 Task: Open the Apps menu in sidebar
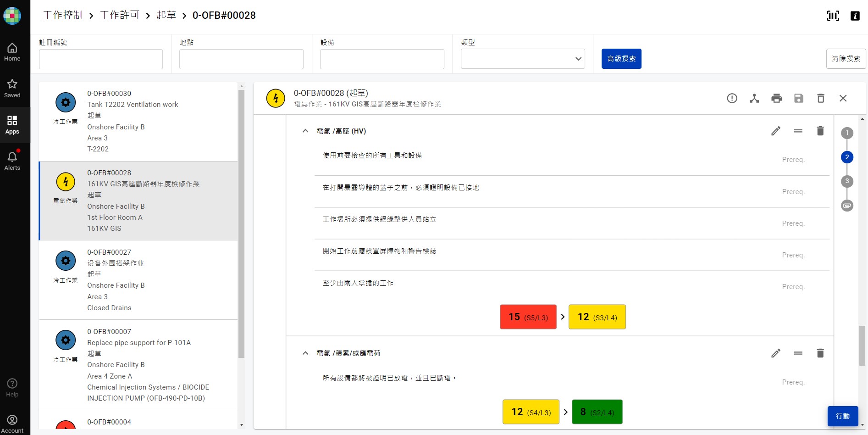coord(12,125)
